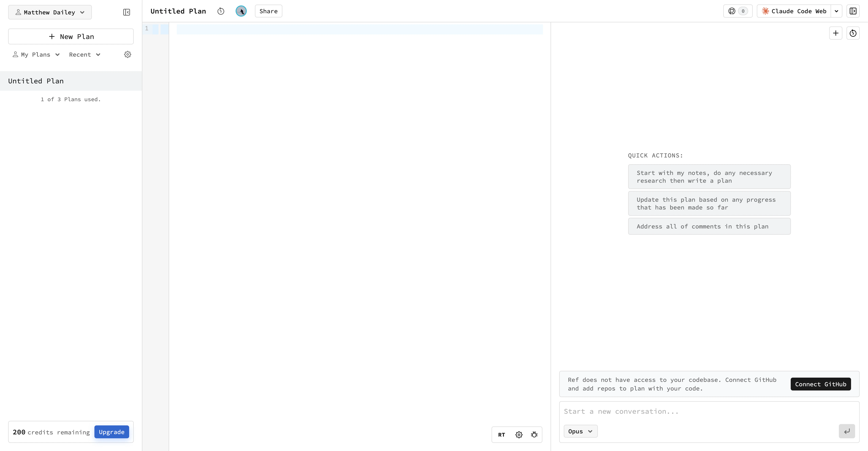The width and height of the screenshot is (868, 451).
Task: View chat history via the clock icon
Action: (853, 33)
